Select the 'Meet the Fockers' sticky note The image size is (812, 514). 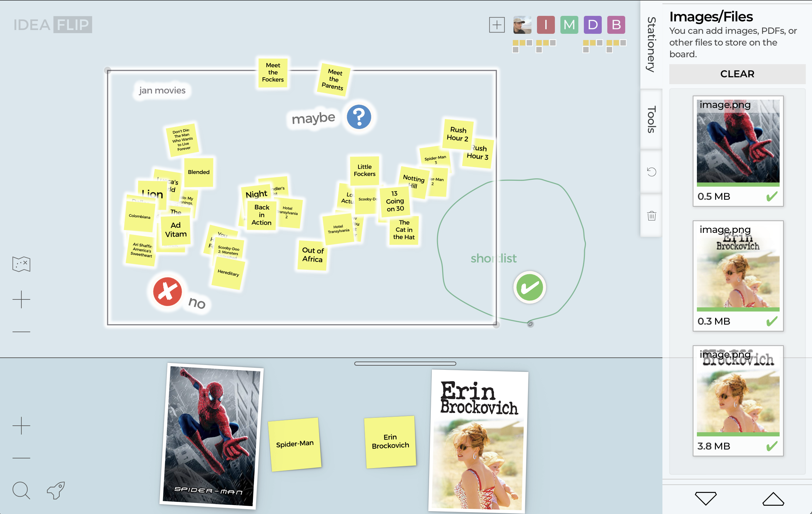pyautogui.click(x=273, y=72)
